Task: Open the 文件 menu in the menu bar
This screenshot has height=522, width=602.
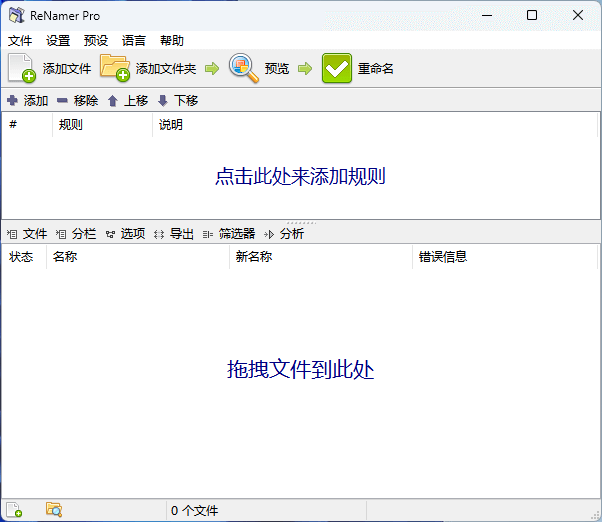Action: pos(20,40)
